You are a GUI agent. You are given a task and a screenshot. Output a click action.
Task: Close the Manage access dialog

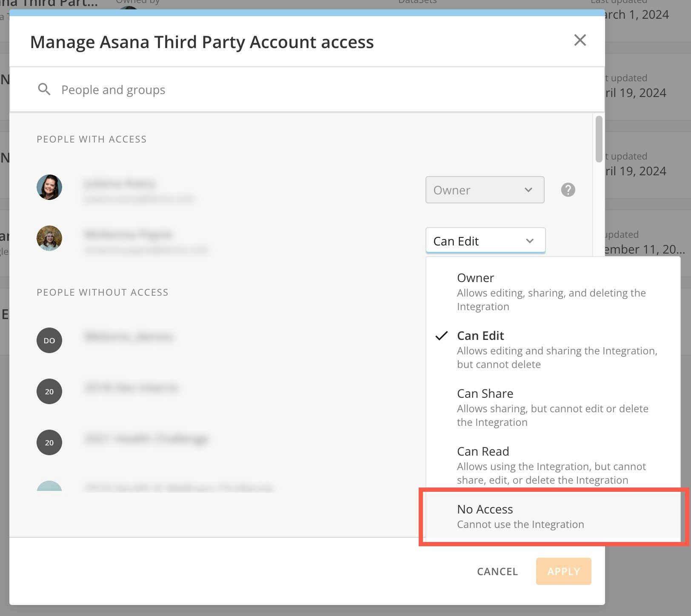(580, 40)
